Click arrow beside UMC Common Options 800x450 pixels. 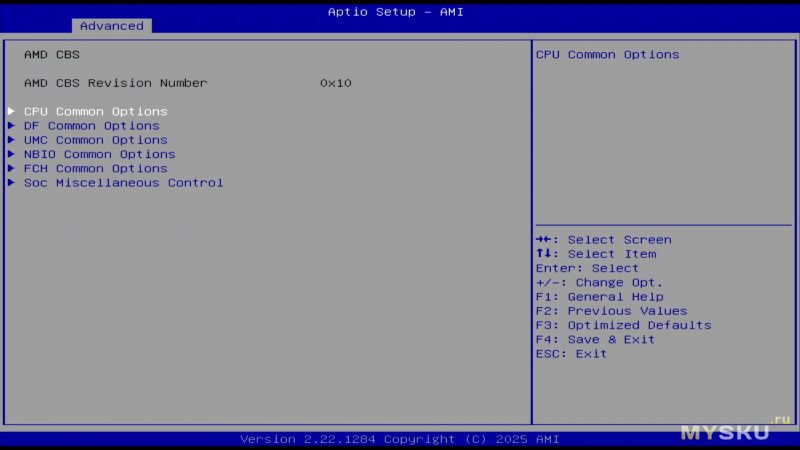tap(11, 140)
